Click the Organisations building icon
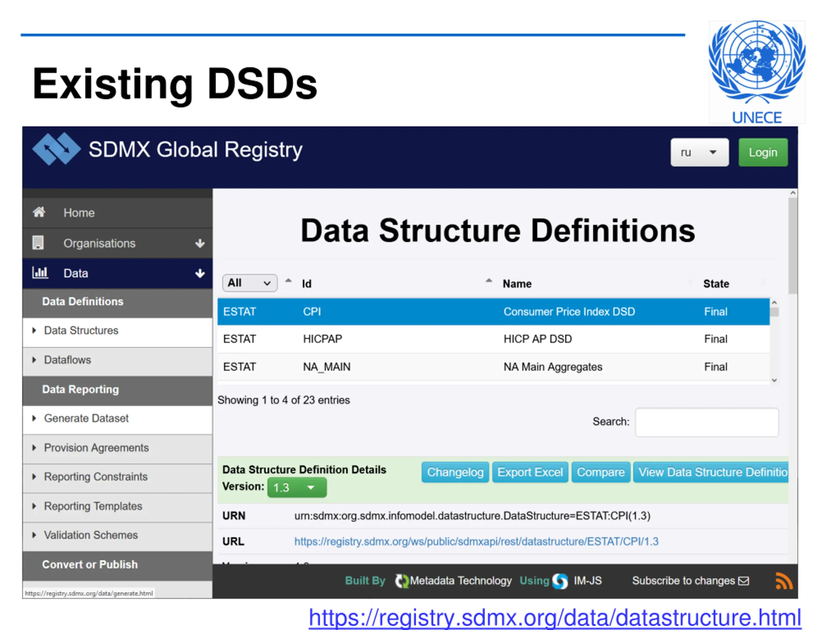This screenshot has height=630, width=840. pyautogui.click(x=38, y=243)
